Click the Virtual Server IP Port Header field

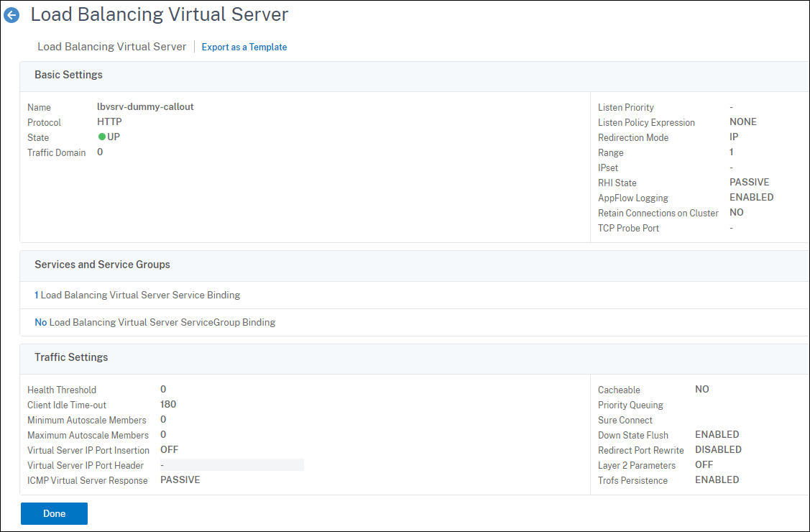[x=231, y=465]
